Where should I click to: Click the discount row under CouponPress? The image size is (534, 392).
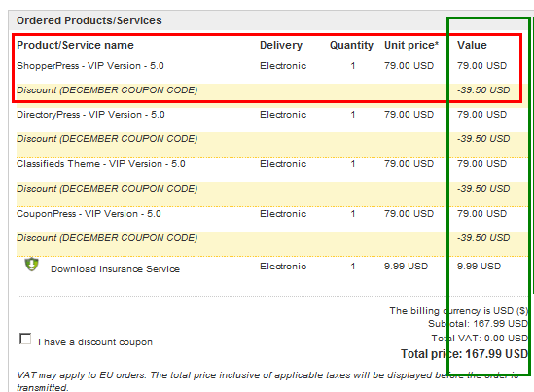pos(272,244)
